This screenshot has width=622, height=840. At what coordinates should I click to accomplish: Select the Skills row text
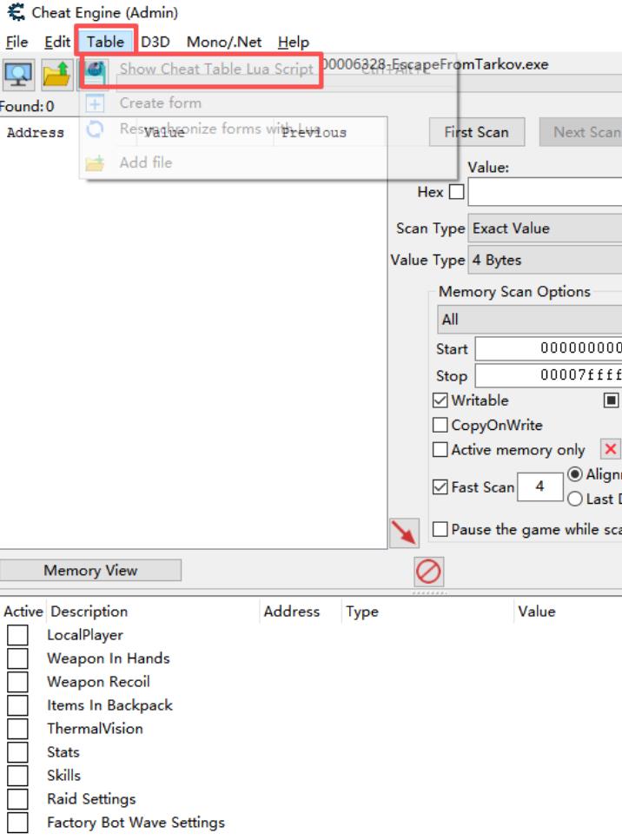click(x=63, y=776)
